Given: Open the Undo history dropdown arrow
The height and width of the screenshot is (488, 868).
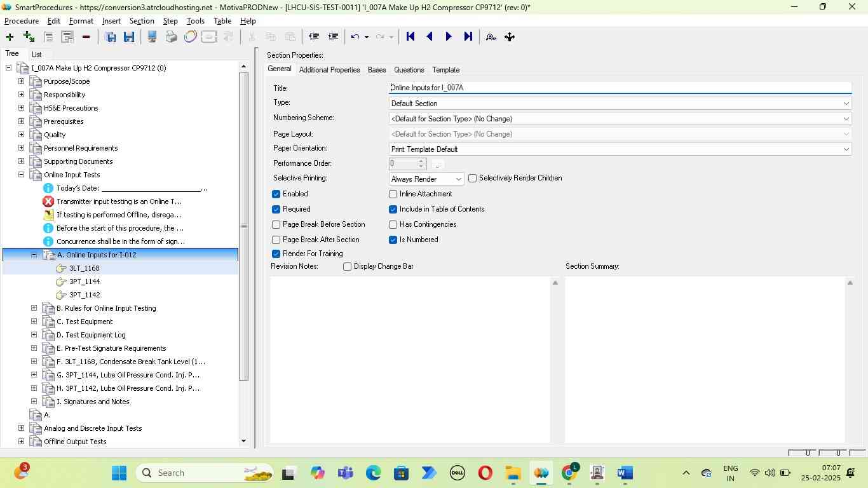Looking at the screenshot, I should [x=367, y=37].
